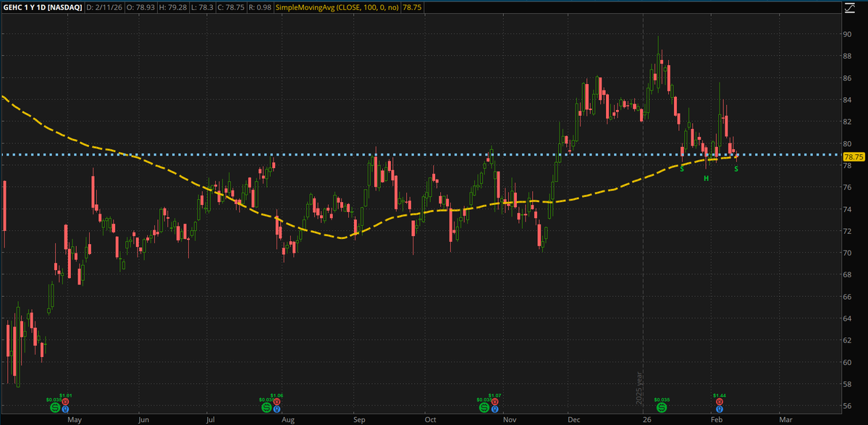Screen dimensions: 868x425
Task: Click the 70 price axis label
Action: (x=847, y=253)
